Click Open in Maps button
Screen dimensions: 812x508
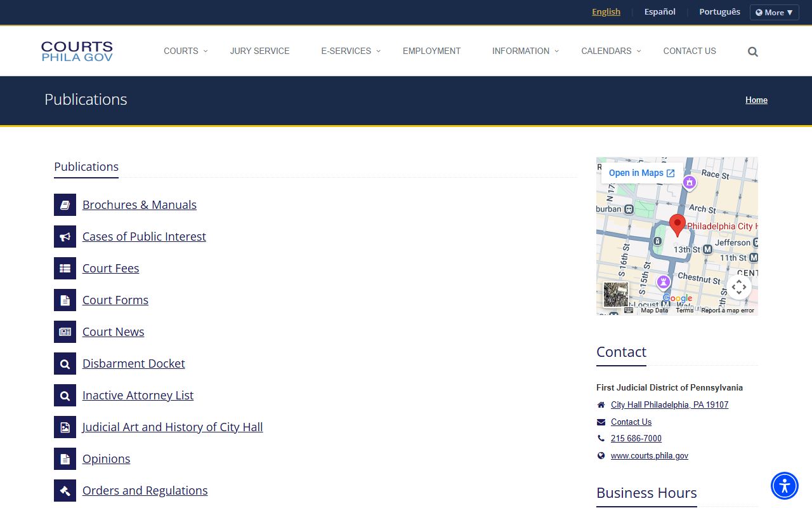641,173
